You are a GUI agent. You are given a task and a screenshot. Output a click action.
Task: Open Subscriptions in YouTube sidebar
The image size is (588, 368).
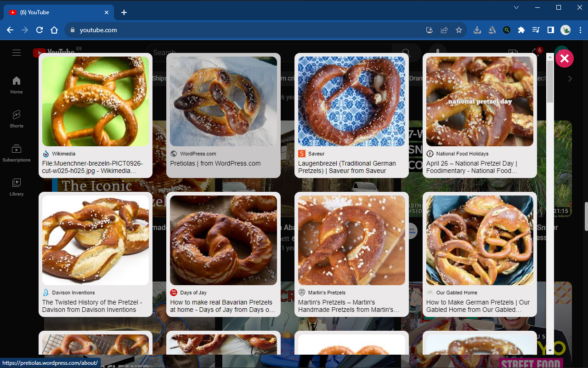coord(17,153)
